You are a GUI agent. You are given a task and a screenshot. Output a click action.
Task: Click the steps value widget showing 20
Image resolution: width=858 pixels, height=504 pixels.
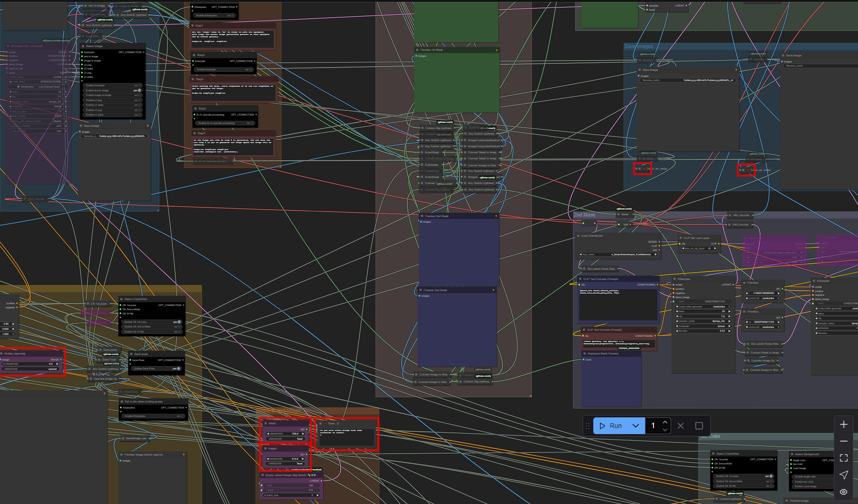(x=703, y=311)
